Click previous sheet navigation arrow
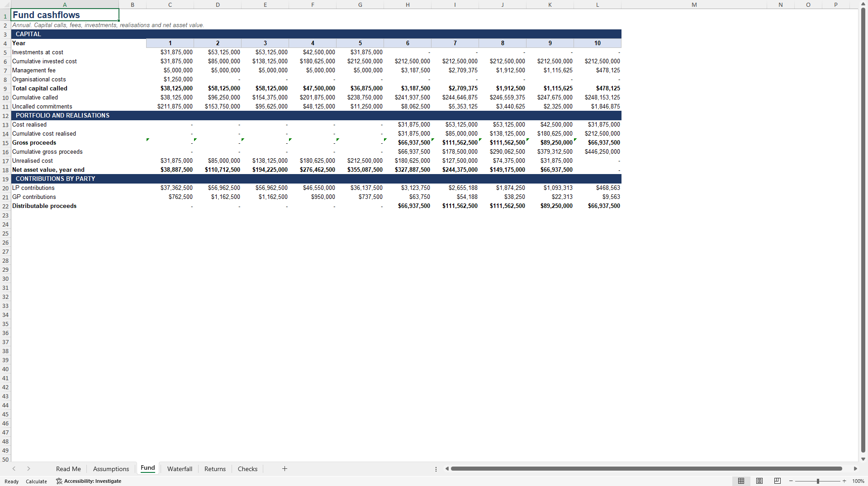This screenshot has height=486, width=868. point(14,469)
